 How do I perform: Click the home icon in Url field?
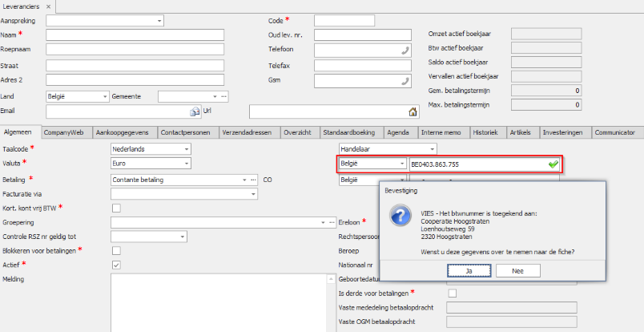413,111
